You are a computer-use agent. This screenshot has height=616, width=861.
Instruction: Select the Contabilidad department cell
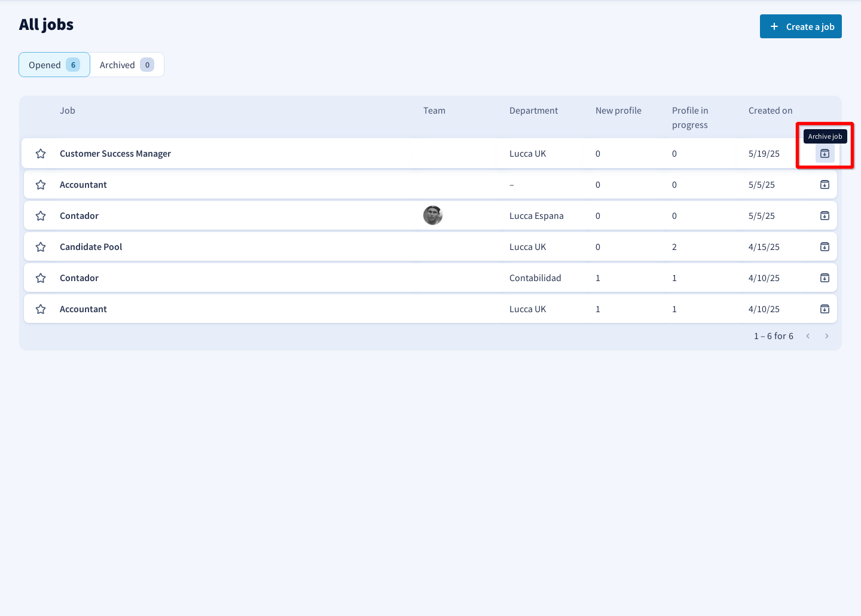click(x=535, y=278)
